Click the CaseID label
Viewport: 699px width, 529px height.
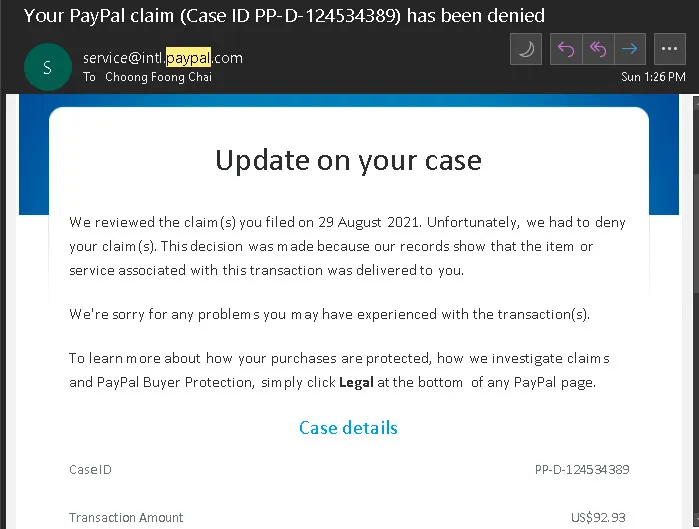[x=90, y=470]
